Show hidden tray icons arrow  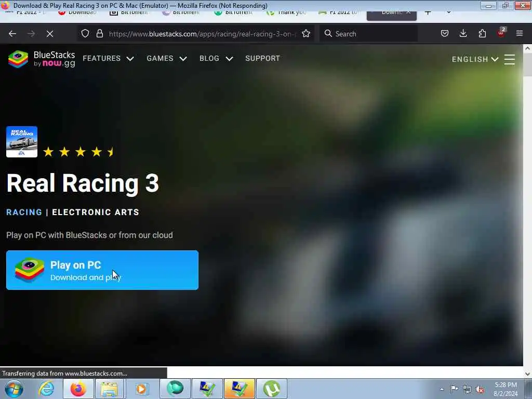tap(442, 389)
